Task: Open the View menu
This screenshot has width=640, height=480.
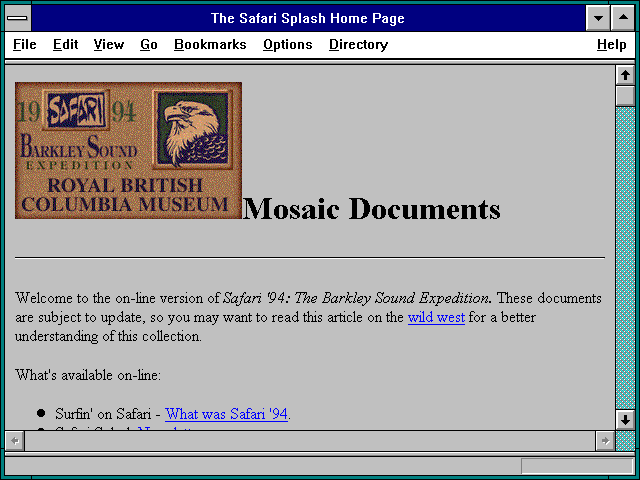Action: tap(109, 44)
